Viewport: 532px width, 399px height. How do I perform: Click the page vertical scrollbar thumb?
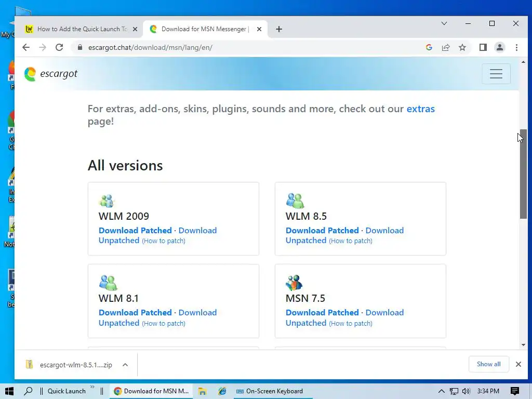(x=523, y=174)
